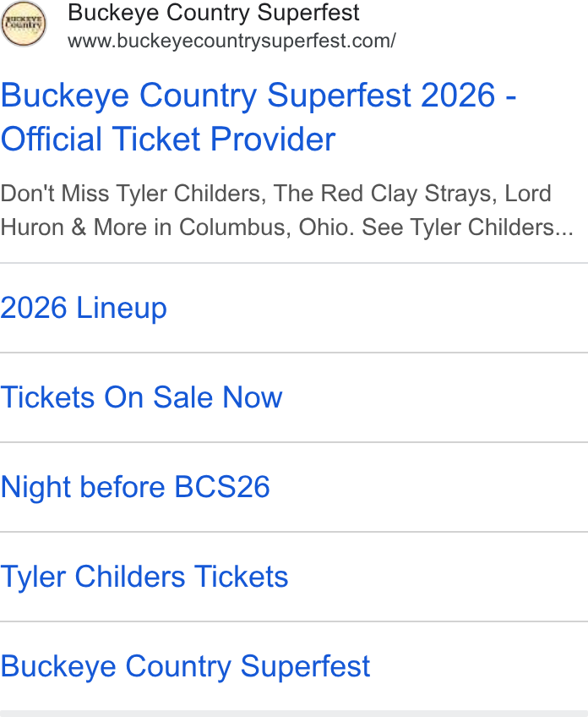Screen dimensions: 588x717
Task: Click "Lord" at end of first description line
Action: (528, 194)
